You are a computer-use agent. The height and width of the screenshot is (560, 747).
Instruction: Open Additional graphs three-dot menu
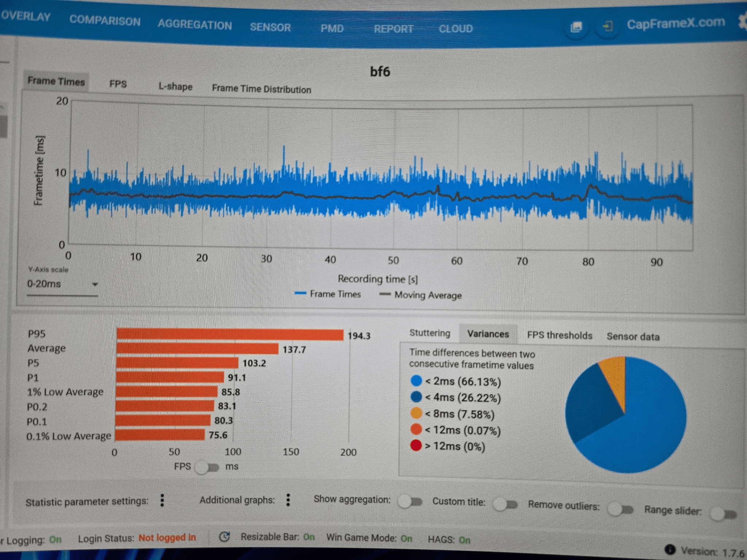point(288,500)
